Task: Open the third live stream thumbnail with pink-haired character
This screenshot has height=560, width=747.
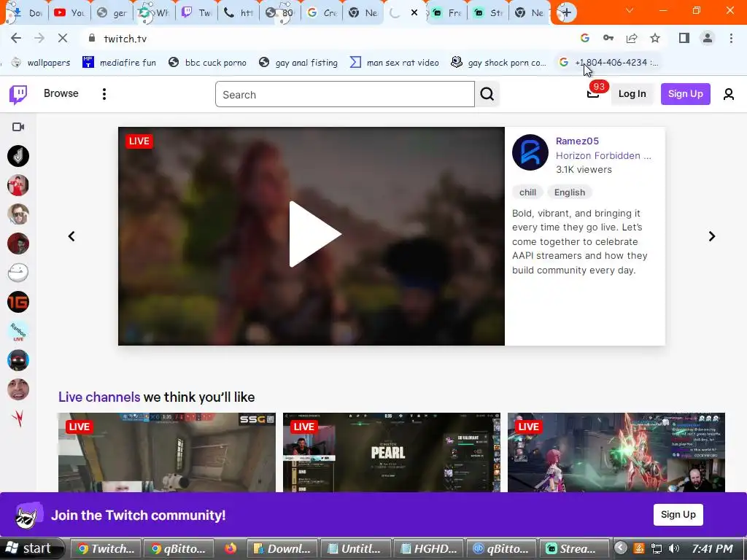Action: (x=616, y=452)
